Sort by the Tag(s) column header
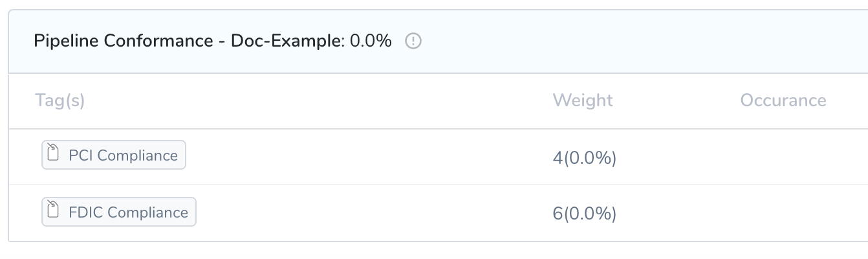Viewport: 868px width, 259px height. click(60, 100)
